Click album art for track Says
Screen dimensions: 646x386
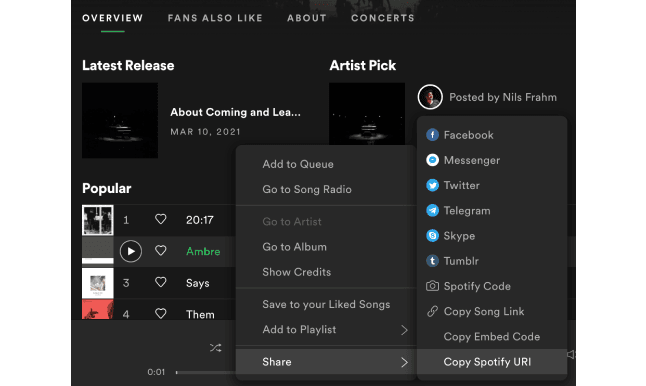click(x=98, y=283)
